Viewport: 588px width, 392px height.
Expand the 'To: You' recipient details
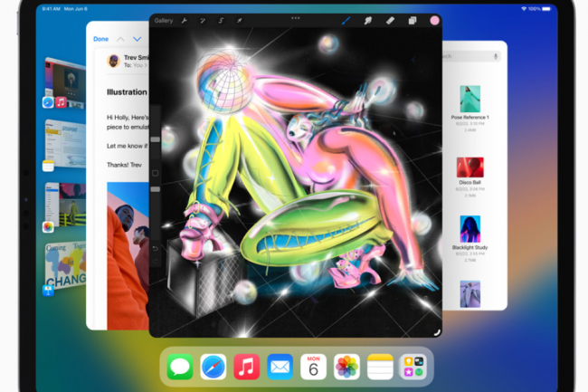(136, 65)
